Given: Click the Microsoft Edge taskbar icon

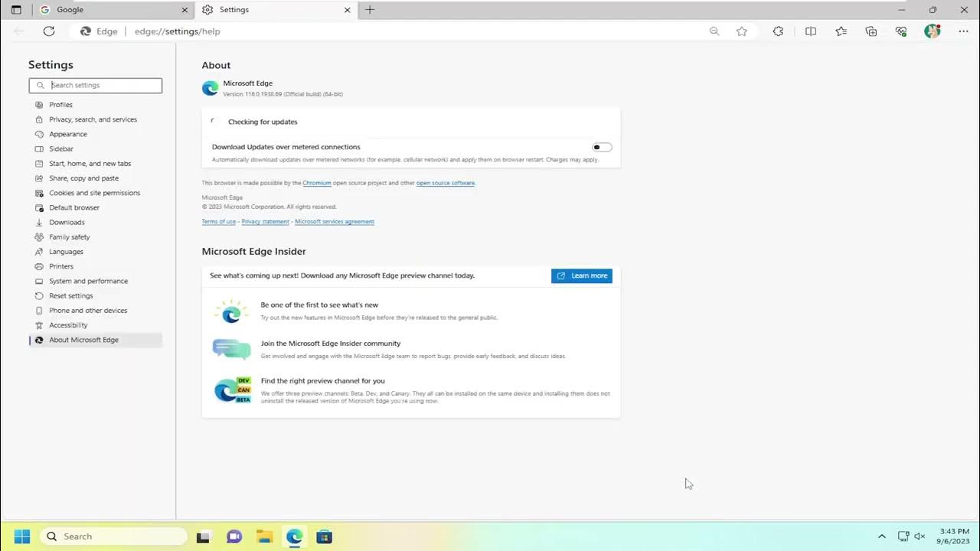Looking at the screenshot, I should click(x=295, y=536).
